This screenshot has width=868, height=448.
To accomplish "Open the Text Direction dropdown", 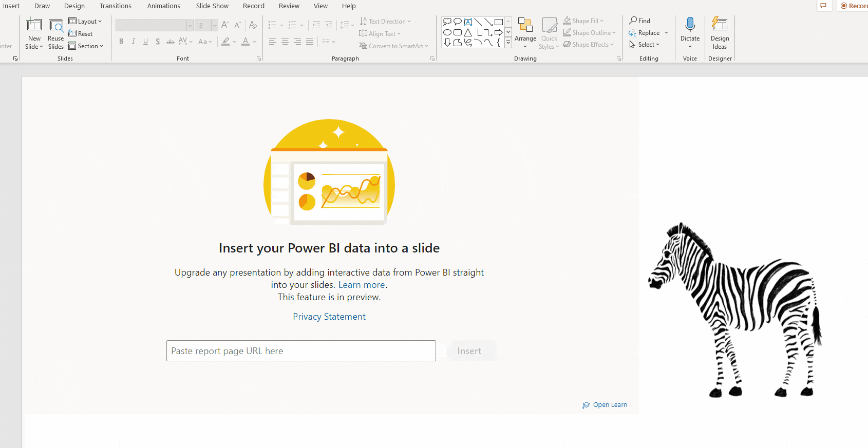I will tap(385, 22).
